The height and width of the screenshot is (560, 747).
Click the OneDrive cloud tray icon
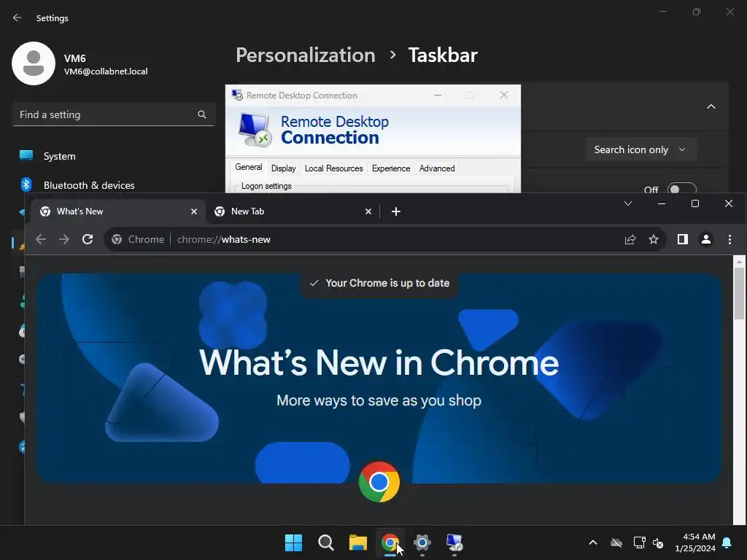(x=616, y=542)
